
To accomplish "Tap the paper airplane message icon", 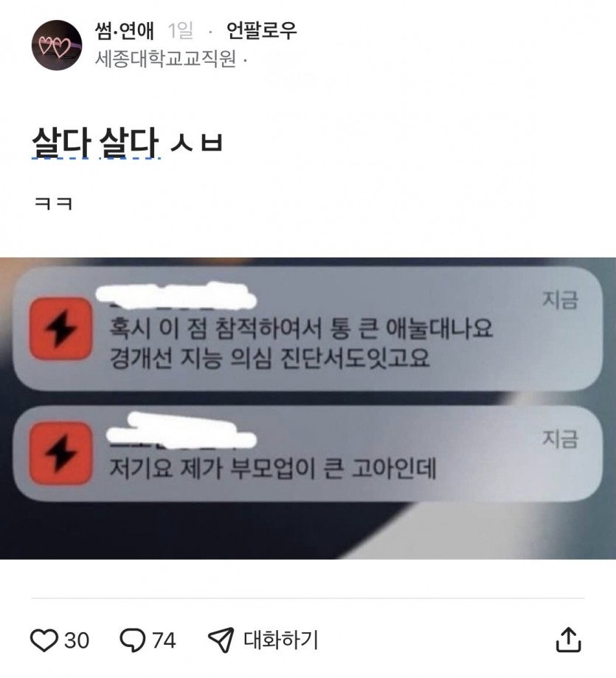I will 221,640.
